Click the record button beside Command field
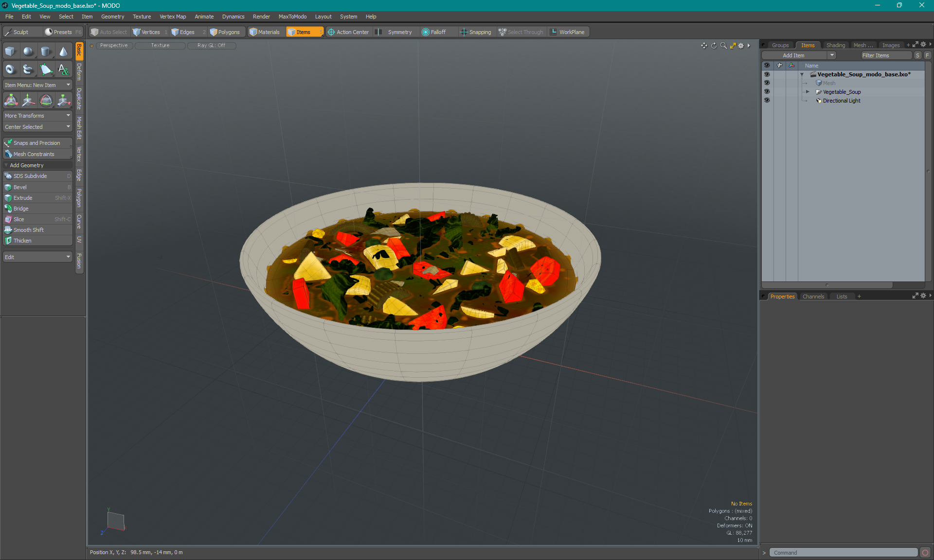The image size is (934, 560). (925, 553)
